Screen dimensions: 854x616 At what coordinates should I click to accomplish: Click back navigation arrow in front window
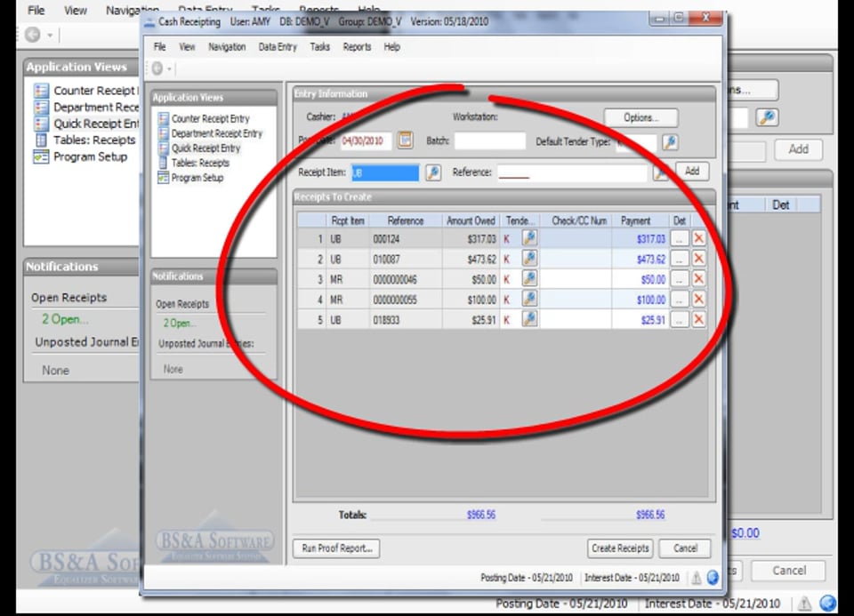(x=157, y=68)
